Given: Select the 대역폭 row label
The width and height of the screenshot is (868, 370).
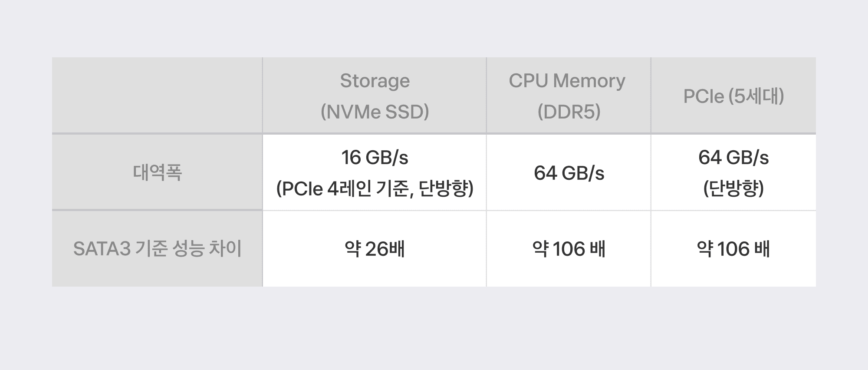Looking at the screenshot, I should 157,173.
